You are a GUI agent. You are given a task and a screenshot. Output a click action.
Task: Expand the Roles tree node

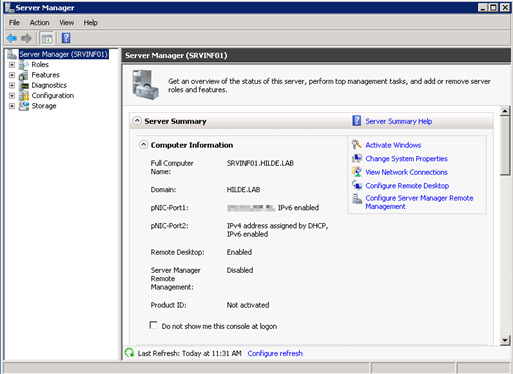point(12,65)
